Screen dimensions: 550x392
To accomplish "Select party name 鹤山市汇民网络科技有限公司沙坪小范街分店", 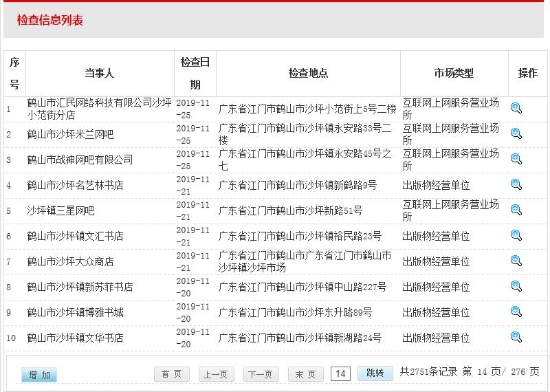I will (99, 109).
